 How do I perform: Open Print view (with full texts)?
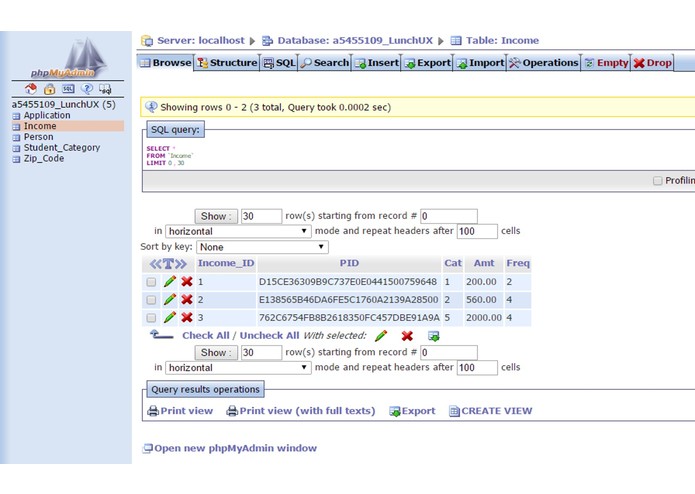tap(301, 411)
